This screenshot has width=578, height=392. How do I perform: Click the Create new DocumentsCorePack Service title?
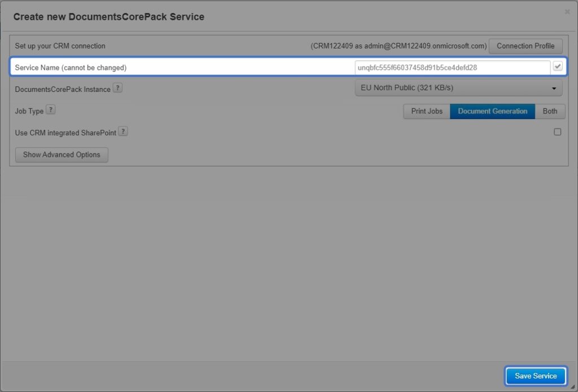109,17
